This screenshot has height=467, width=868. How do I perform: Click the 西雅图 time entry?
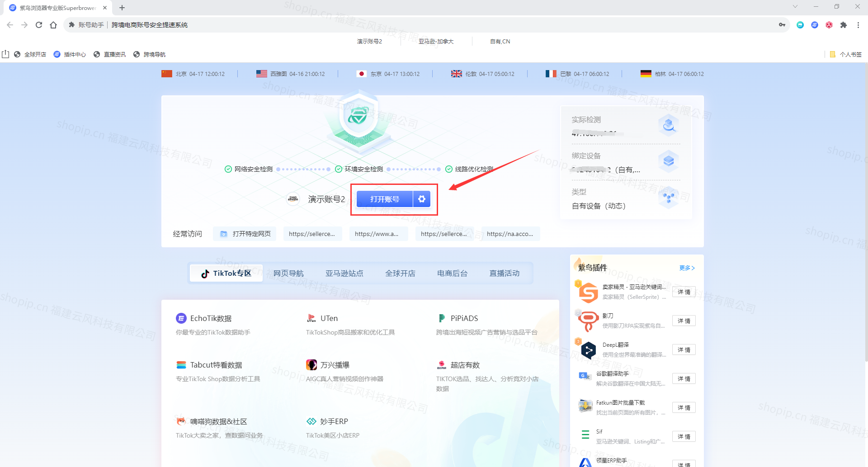(x=290, y=74)
